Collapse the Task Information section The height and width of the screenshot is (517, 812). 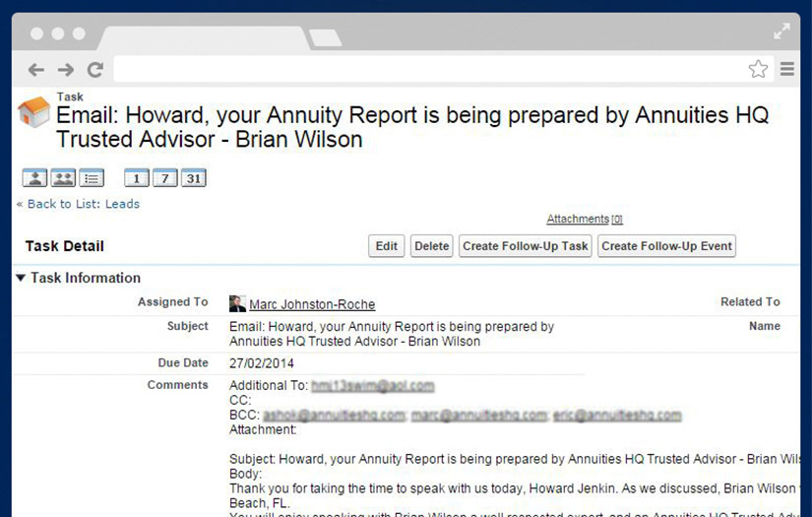click(21, 278)
